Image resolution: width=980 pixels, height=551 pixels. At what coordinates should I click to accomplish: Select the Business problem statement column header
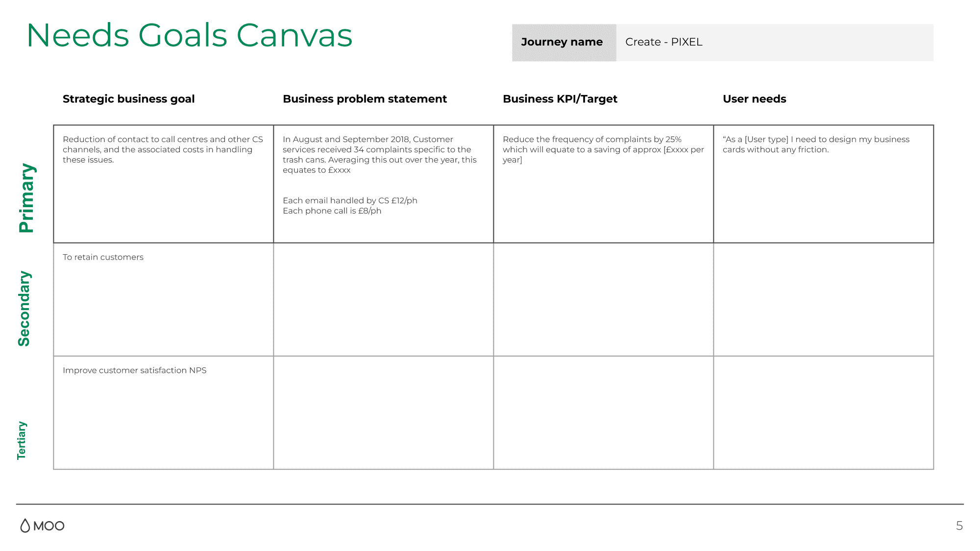point(365,98)
